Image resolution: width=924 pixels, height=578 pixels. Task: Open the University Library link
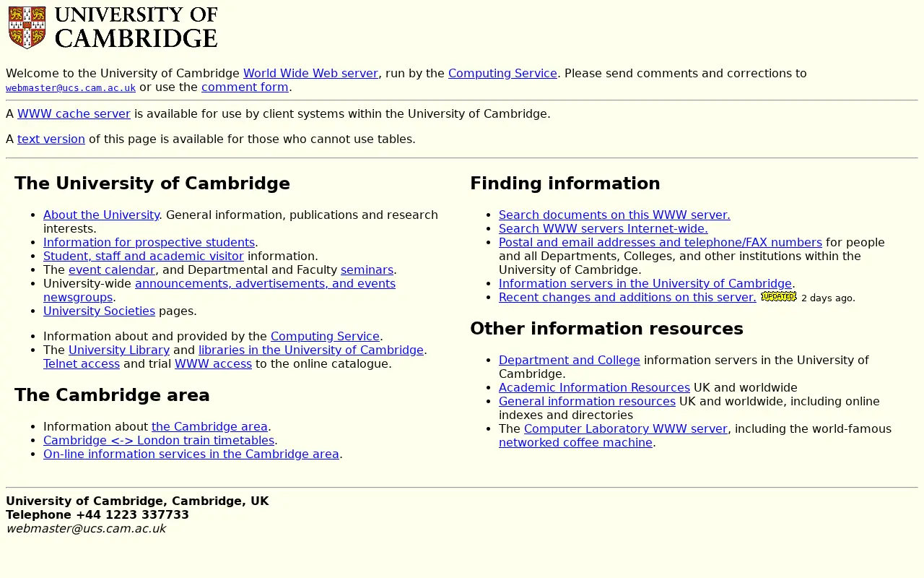[119, 350]
